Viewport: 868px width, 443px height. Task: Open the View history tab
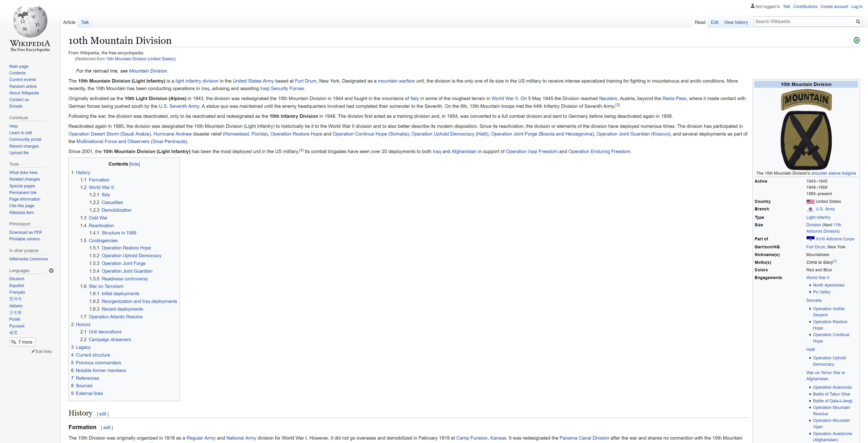pyautogui.click(x=736, y=22)
